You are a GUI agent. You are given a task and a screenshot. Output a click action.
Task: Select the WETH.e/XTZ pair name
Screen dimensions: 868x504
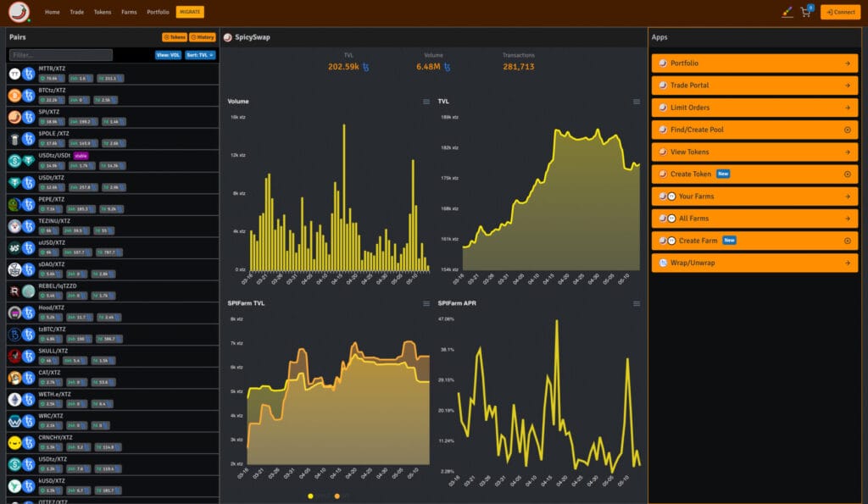point(55,395)
